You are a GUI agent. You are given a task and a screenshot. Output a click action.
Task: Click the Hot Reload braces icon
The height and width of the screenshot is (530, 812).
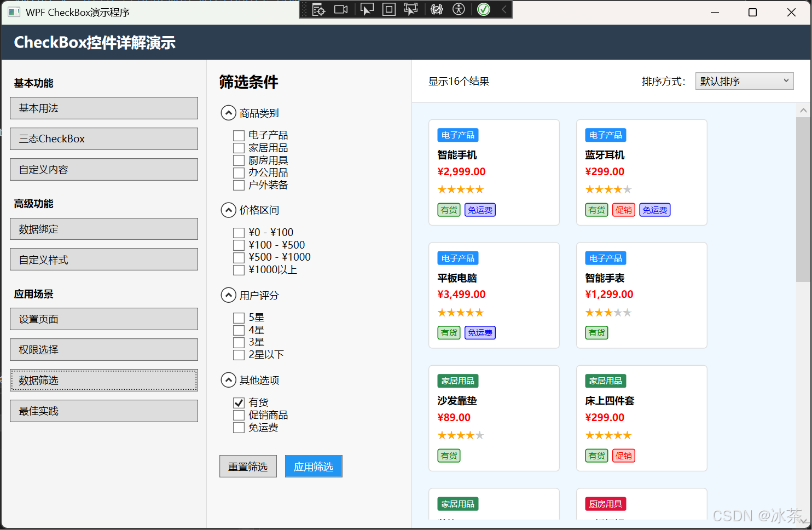click(x=437, y=9)
